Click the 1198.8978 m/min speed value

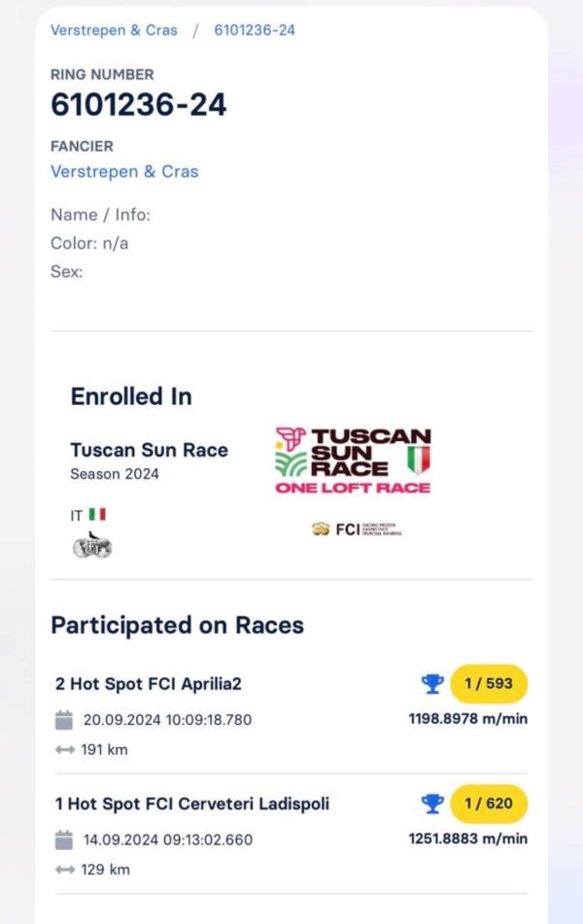tap(467, 719)
